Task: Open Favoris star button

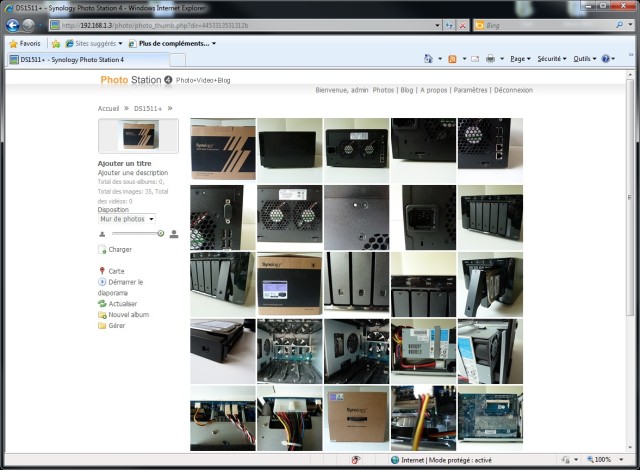Action: [25, 43]
